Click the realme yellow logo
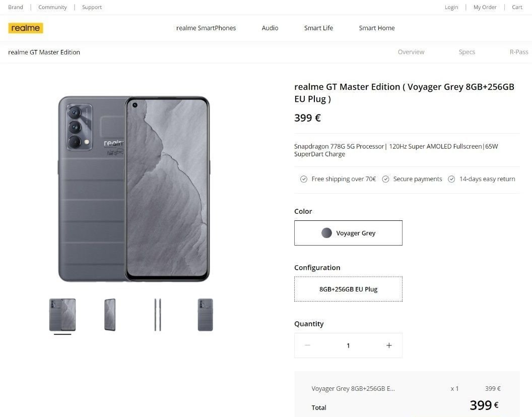This screenshot has height=417, width=532. click(x=26, y=28)
